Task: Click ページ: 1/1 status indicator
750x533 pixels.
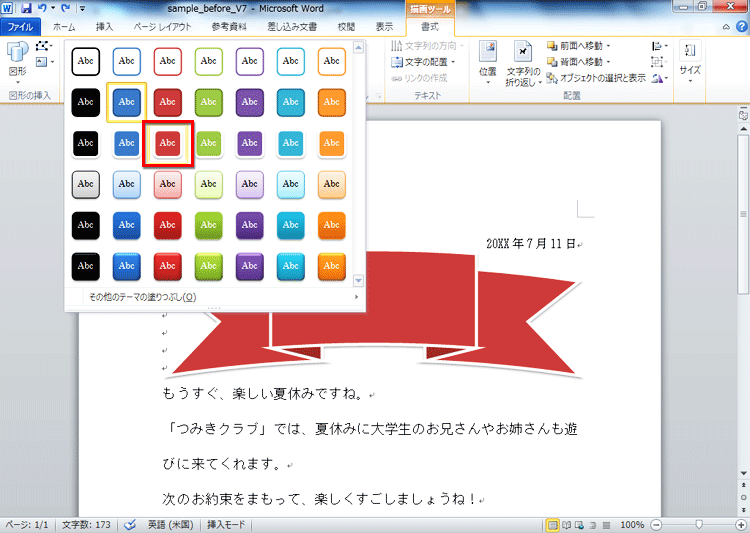Action: point(27,525)
